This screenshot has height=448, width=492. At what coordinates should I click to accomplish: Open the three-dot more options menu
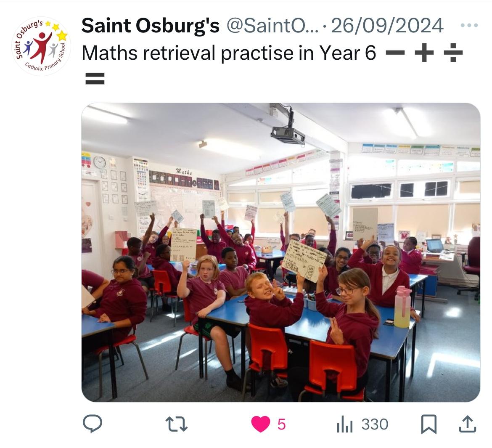click(469, 25)
